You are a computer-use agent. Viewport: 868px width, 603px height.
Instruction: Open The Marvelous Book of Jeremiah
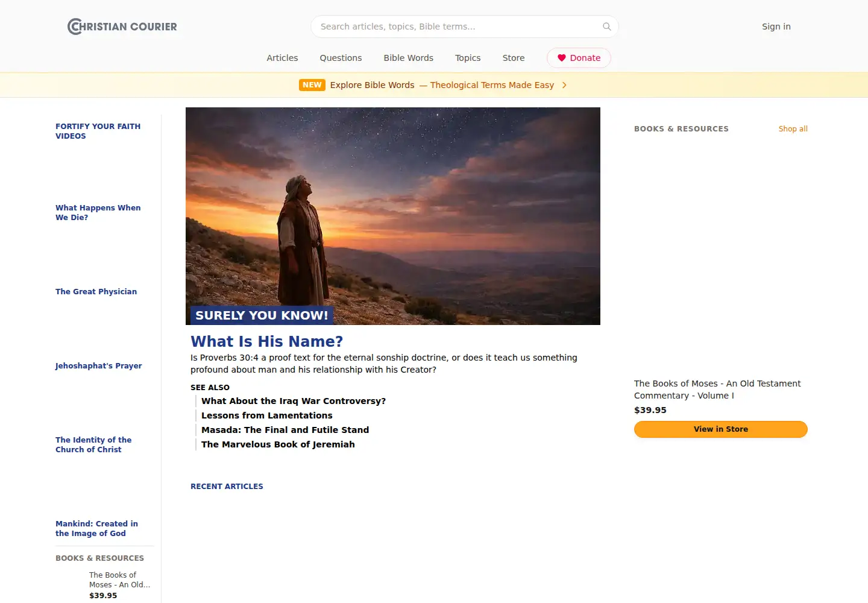[x=278, y=444]
